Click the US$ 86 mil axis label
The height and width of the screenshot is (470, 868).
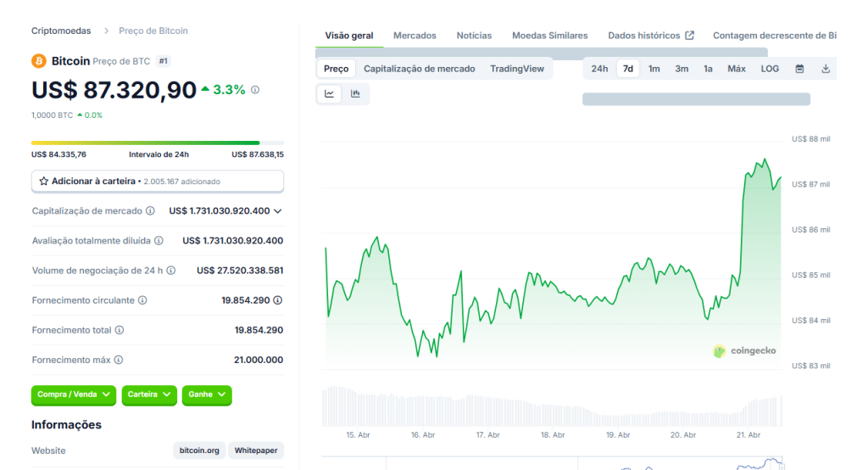[811, 230]
